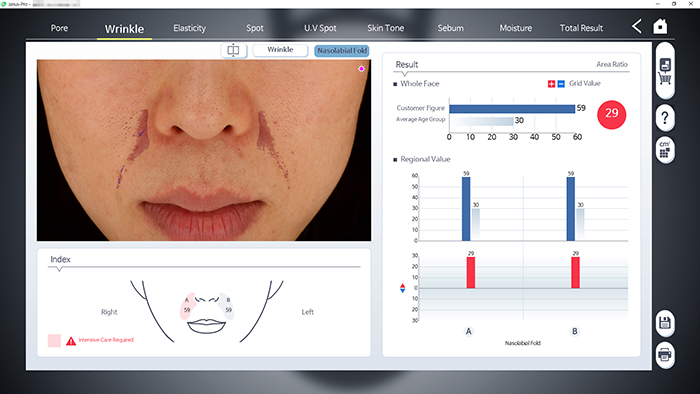
Task: Switch to the Total Result tab
Action: 581,28
